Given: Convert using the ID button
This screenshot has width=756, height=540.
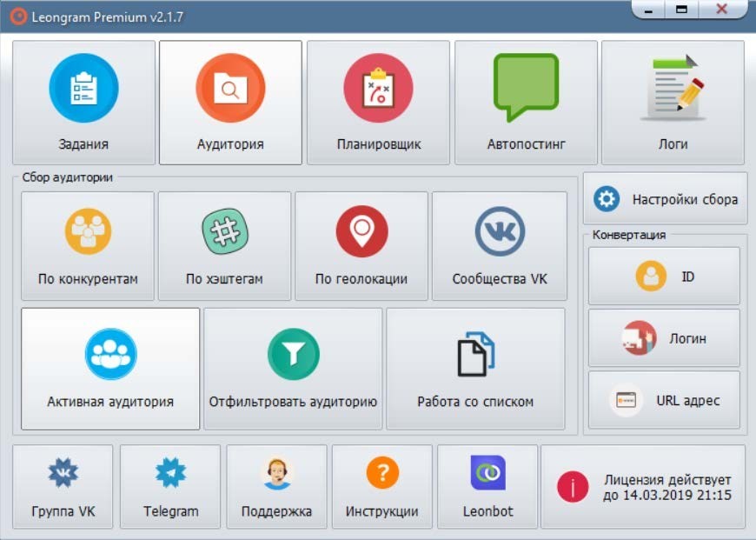Looking at the screenshot, I should click(664, 276).
